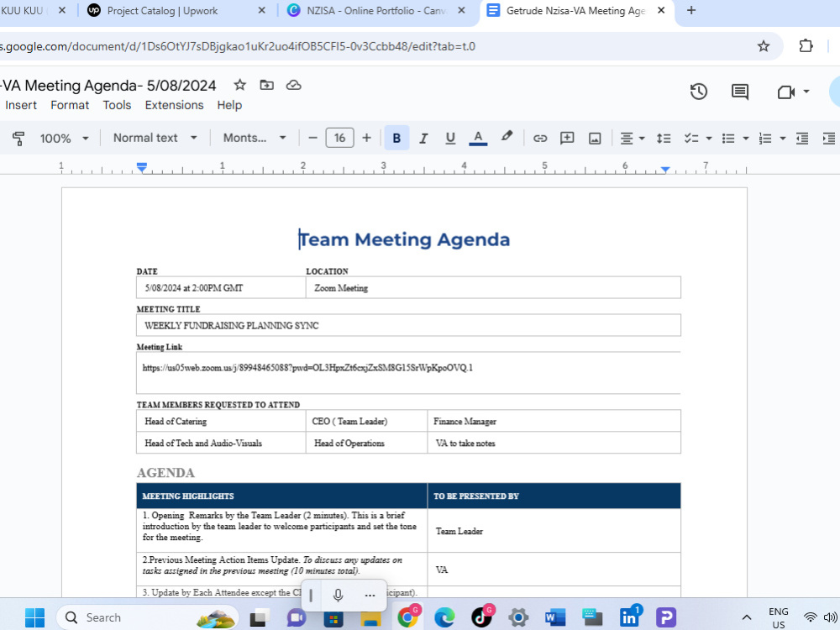
Task: Decrease font size with minus button
Action: coord(312,139)
